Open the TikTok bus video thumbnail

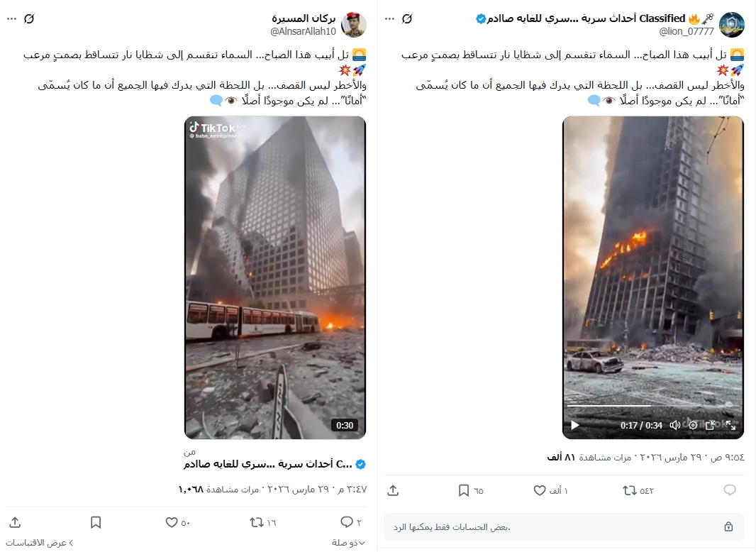tap(275, 277)
